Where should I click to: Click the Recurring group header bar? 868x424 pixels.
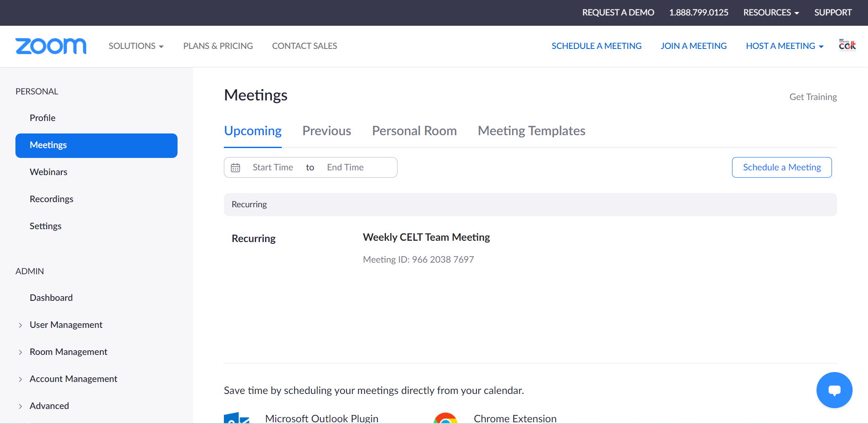tap(530, 205)
